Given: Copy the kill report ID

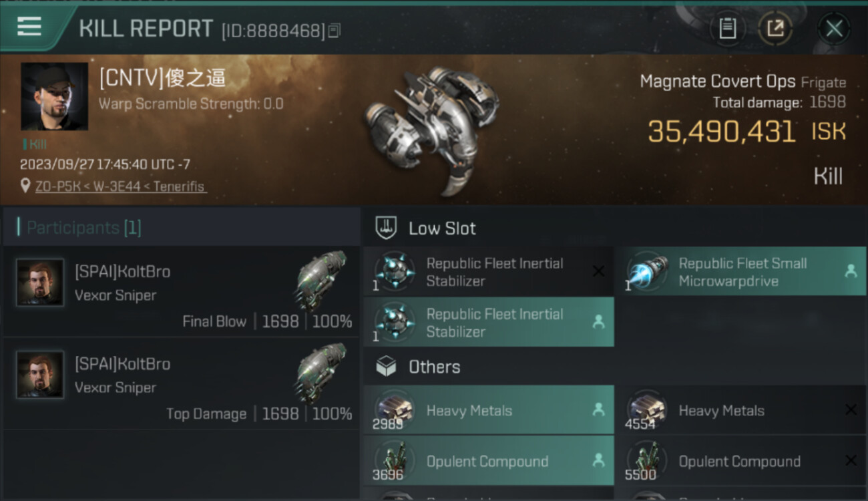Looking at the screenshot, I should (335, 31).
